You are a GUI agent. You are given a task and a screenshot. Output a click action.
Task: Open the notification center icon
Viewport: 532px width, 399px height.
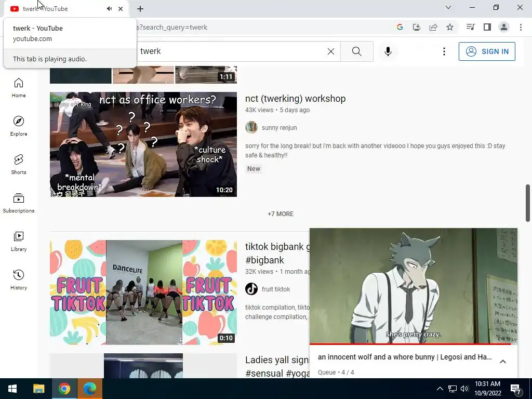(x=516, y=389)
